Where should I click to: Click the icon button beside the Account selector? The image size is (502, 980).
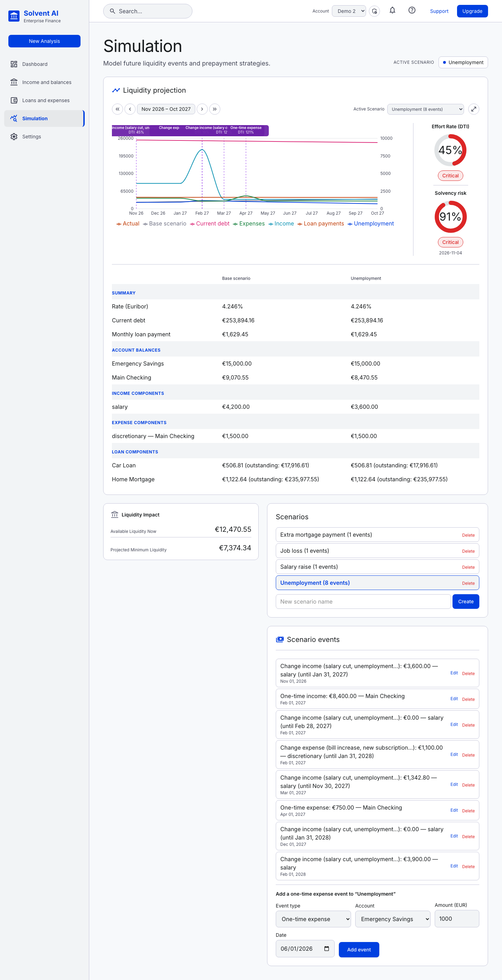(x=374, y=11)
